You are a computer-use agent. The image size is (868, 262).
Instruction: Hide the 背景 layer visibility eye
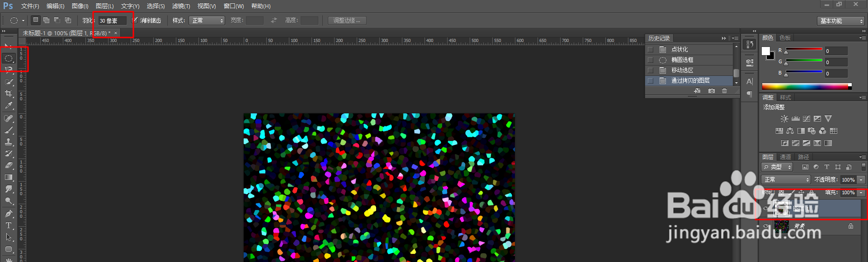tap(766, 226)
